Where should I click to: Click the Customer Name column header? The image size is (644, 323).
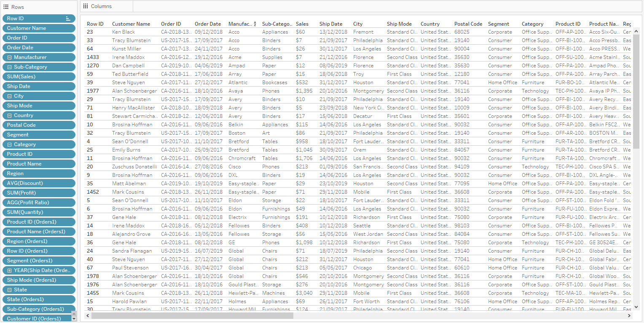(131, 24)
